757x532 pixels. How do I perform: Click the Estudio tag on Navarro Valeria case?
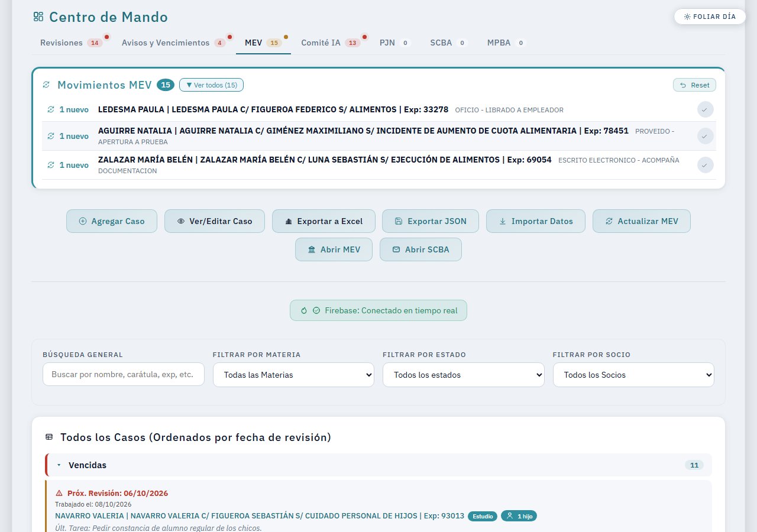pyautogui.click(x=483, y=516)
